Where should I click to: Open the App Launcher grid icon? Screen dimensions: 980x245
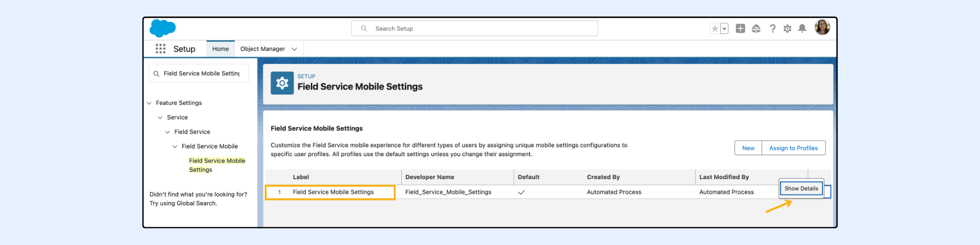coord(160,48)
